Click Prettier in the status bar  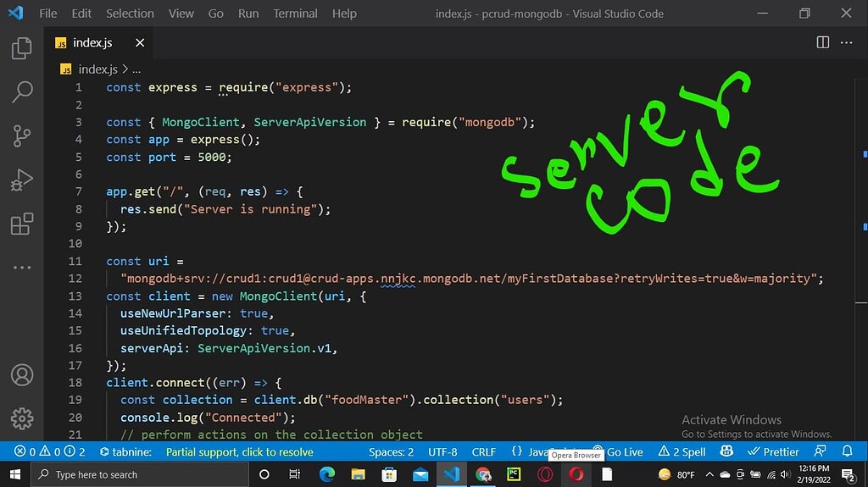pyautogui.click(x=772, y=452)
